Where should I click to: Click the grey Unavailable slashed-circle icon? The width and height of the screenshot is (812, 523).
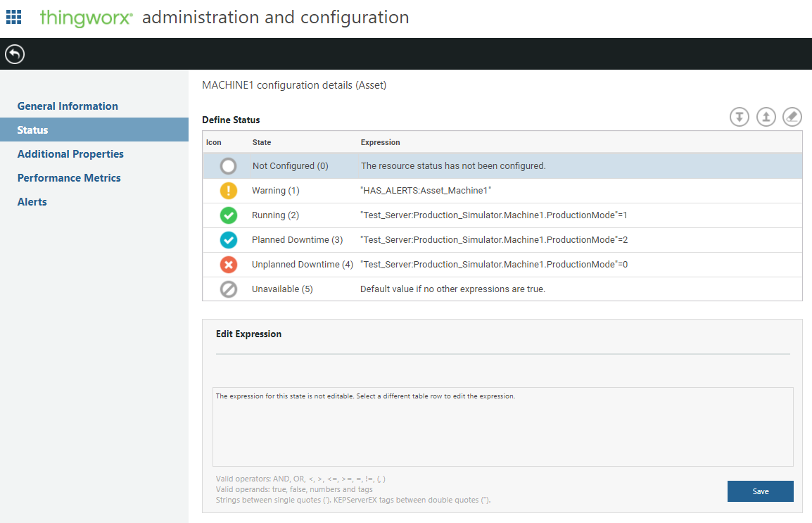229,289
